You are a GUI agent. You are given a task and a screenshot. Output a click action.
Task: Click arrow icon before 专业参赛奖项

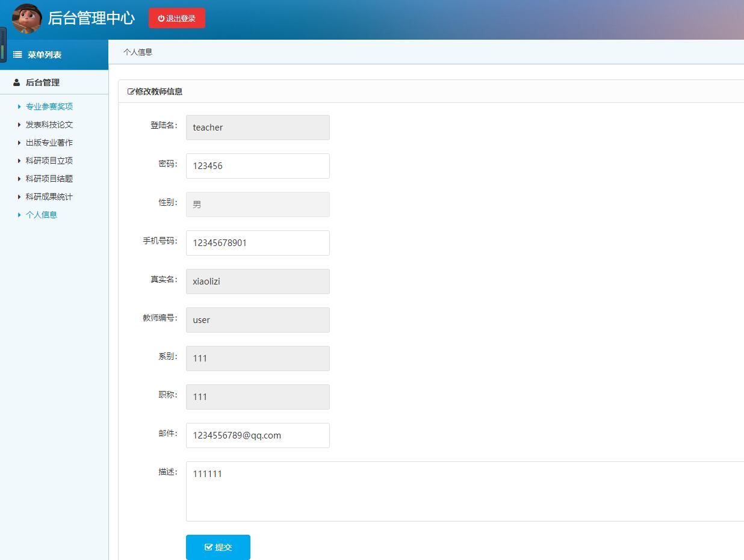[x=19, y=106]
